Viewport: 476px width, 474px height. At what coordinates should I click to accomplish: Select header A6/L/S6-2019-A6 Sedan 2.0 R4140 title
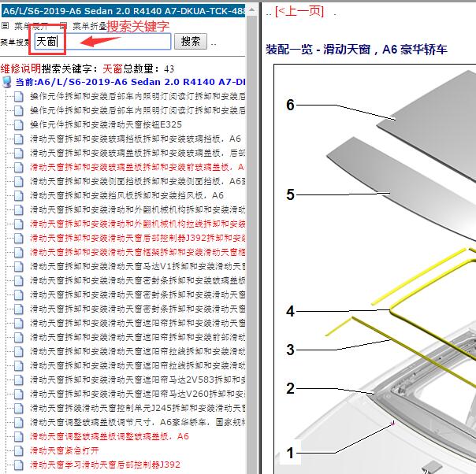pos(124,11)
